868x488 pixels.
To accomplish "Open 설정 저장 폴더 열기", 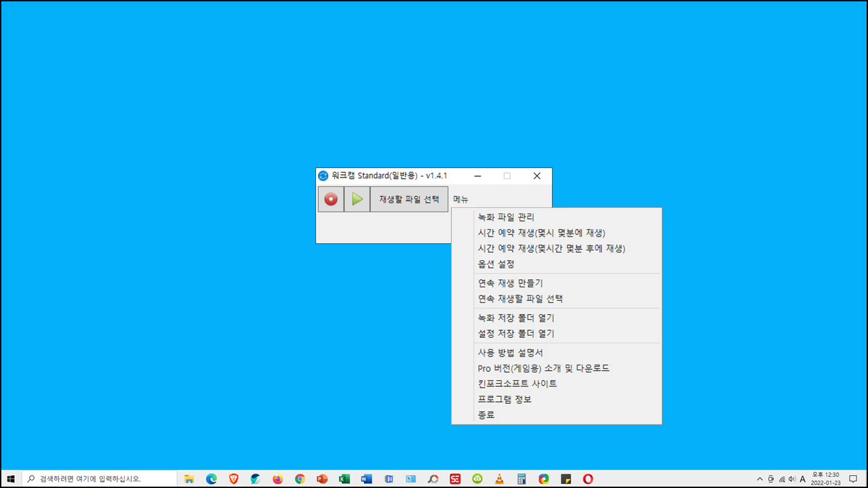I will 556,333.
